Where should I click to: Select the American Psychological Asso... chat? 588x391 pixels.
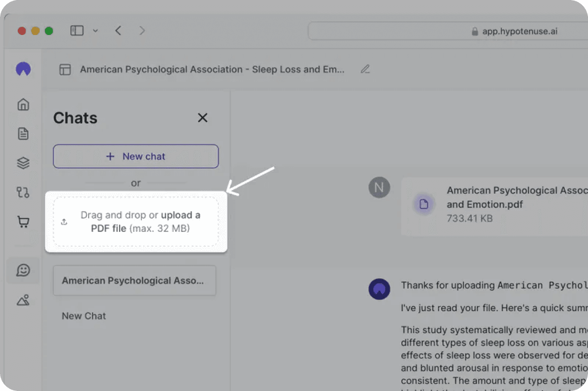(x=134, y=280)
